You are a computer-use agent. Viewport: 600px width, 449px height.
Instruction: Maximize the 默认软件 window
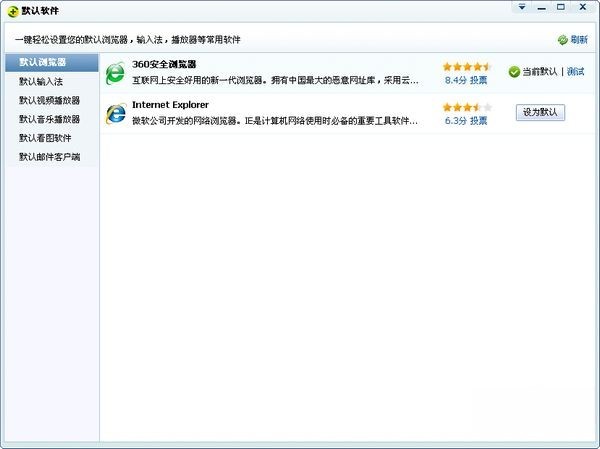coord(561,7)
